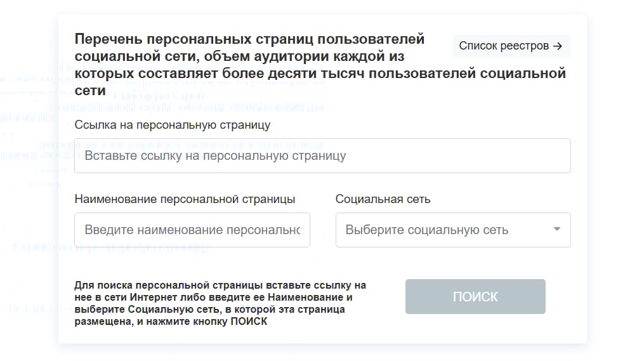Focus the Вставьте ссылку на персональную страницу field
The image size is (644, 361).
322,155
